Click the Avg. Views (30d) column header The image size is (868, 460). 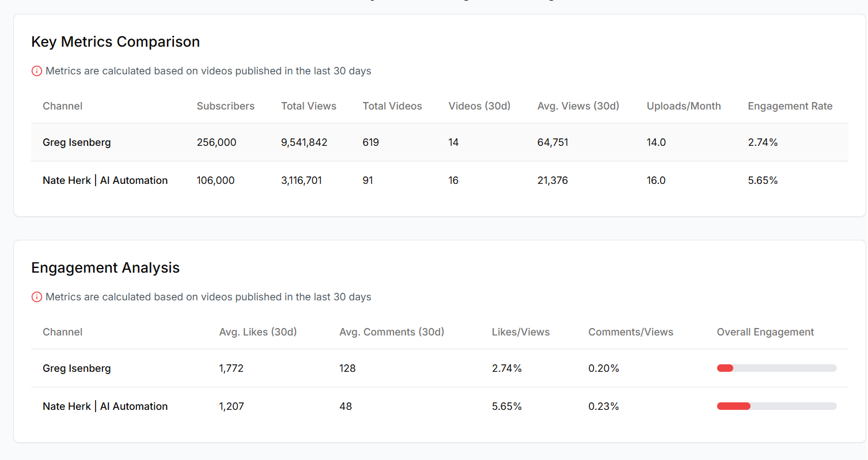pyautogui.click(x=578, y=106)
